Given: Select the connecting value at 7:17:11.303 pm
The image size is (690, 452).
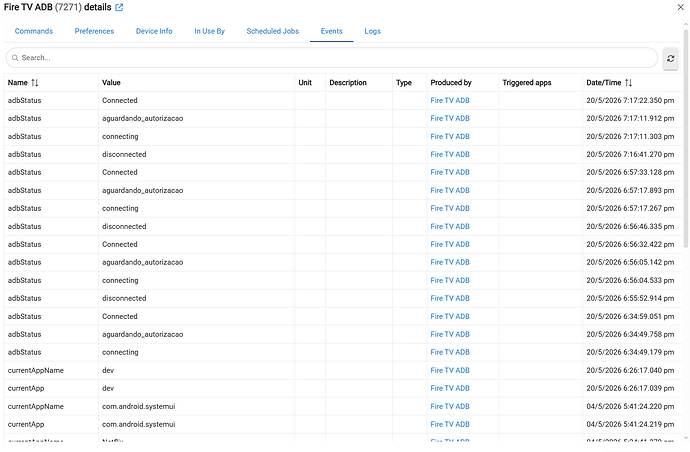Looking at the screenshot, I should coord(120,136).
